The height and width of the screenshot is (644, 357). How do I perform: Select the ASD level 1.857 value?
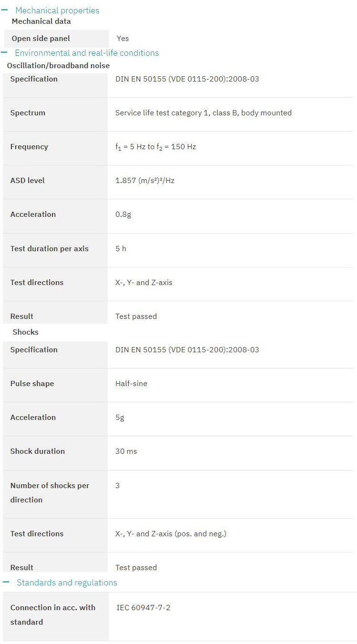pyautogui.click(x=145, y=181)
